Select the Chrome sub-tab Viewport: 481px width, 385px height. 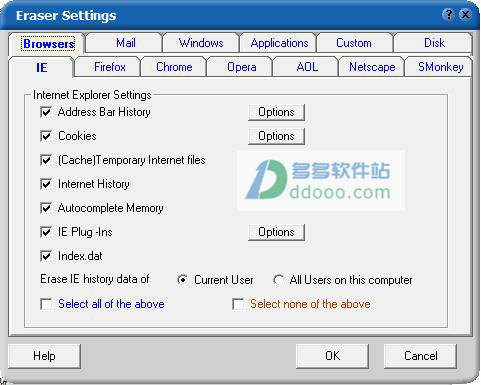click(174, 67)
